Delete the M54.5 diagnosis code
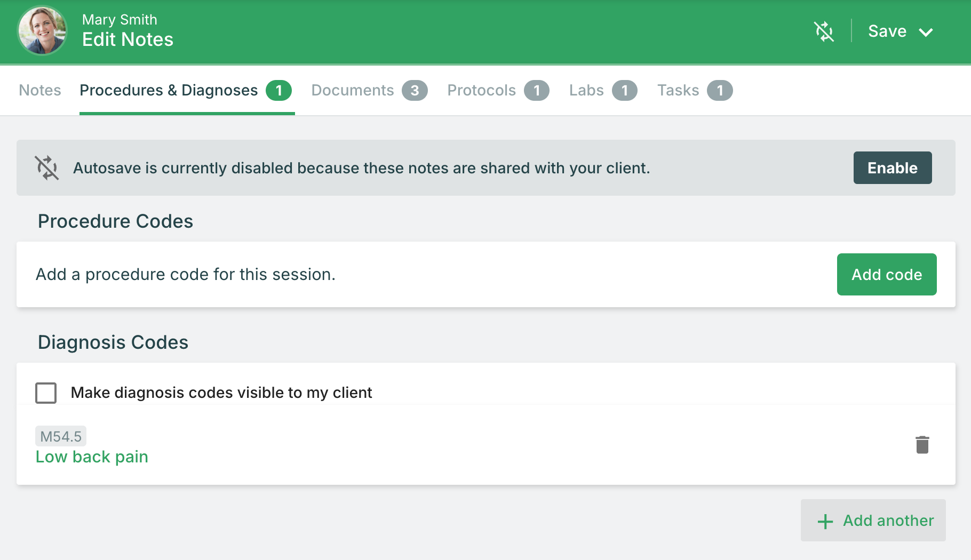 pos(922,445)
